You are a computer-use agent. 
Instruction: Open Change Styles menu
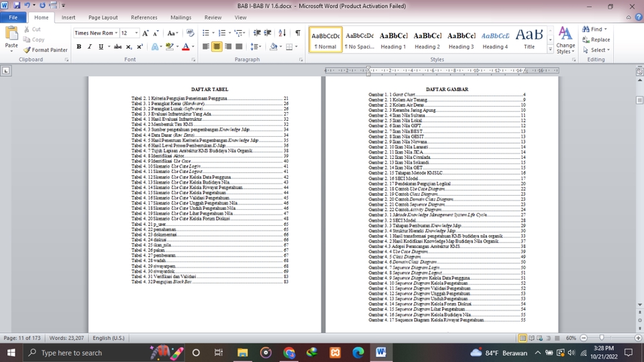click(x=566, y=40)
